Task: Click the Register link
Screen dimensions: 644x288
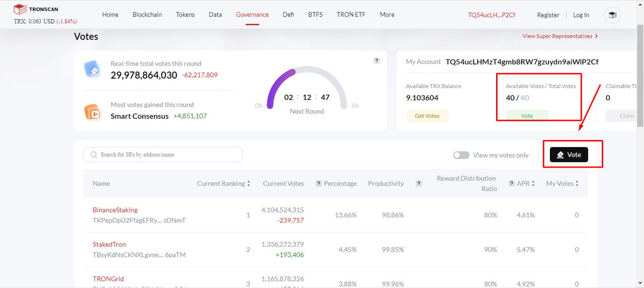Action: (x=548, y=15)
